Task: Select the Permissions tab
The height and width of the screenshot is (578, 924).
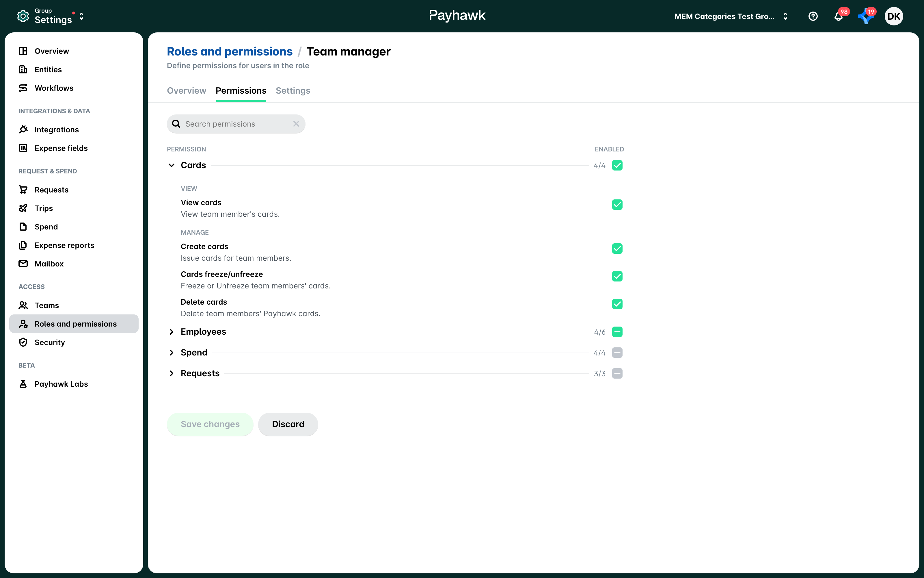Action: coord(241,90)
